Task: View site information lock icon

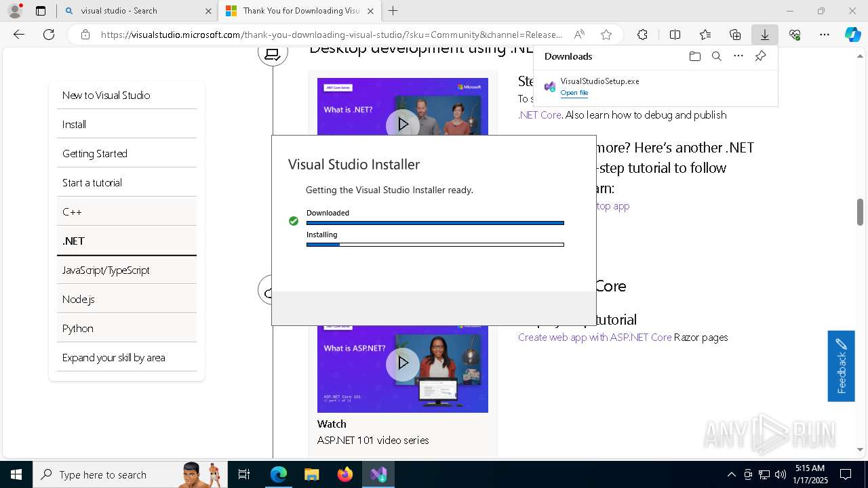Action: [x=85, y=35]
